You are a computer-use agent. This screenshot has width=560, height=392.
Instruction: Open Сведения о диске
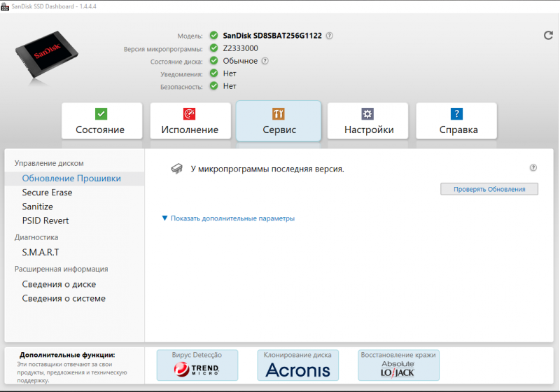[59, 284]
